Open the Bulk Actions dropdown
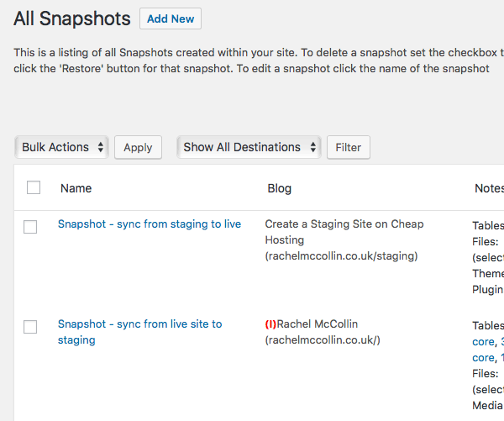504x421 pixels. click(61, 147)
